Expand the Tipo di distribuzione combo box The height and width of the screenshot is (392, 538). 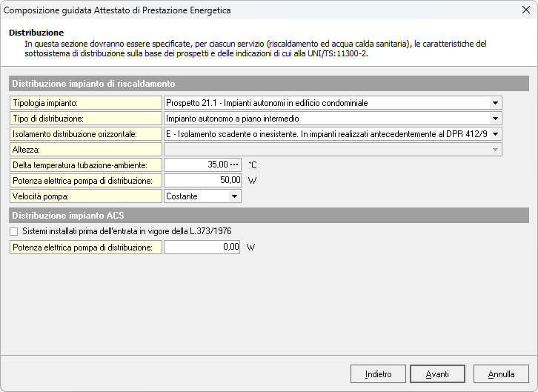point(494,119)
